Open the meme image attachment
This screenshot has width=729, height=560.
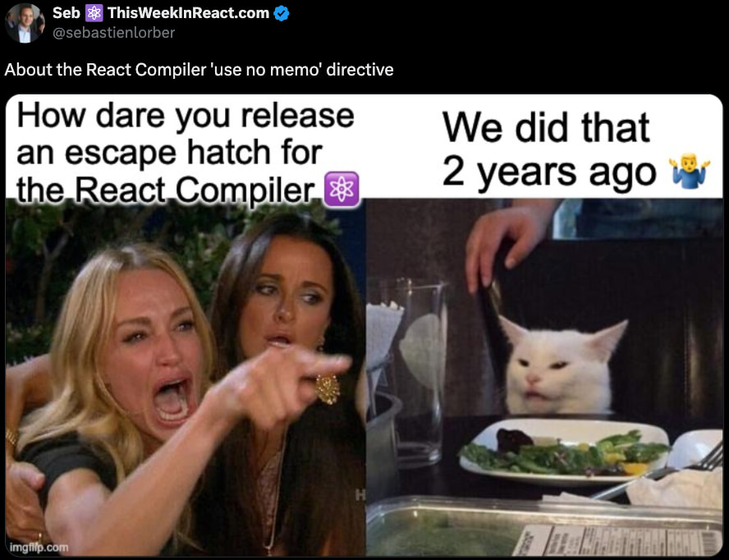tap(364, 326)
